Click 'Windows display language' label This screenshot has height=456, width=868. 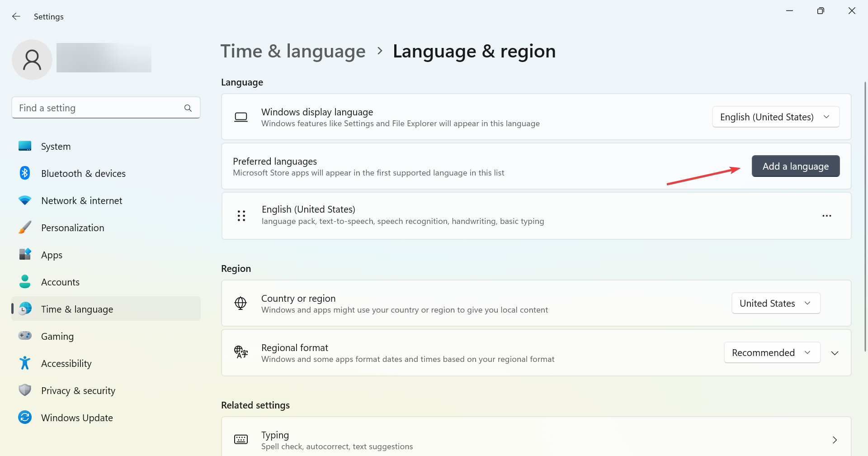coord(317,112)
